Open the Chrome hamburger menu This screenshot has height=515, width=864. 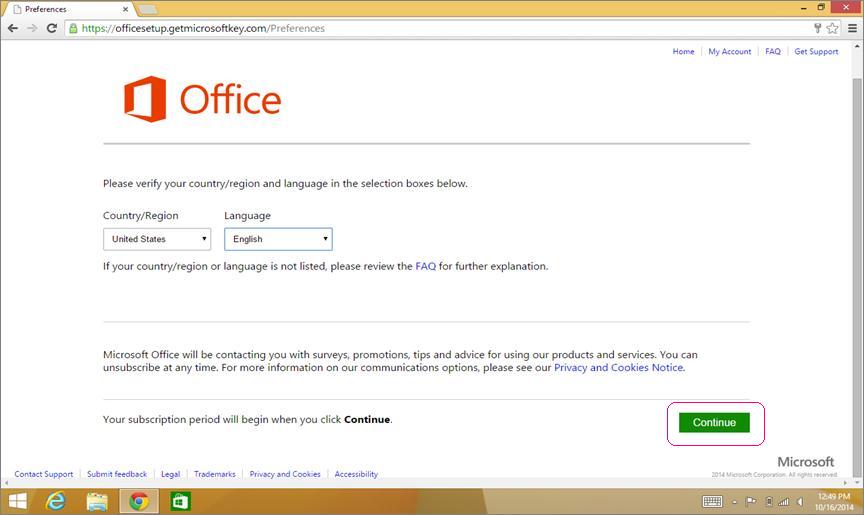point(852,28)
